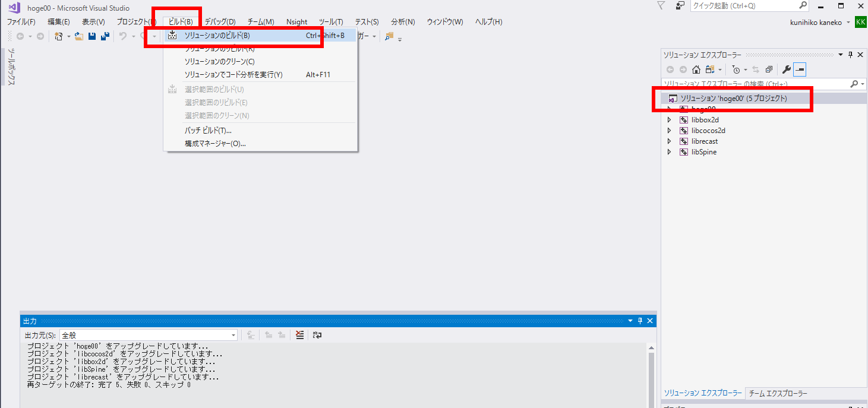Click the KK account avatar

coord(861,22)
